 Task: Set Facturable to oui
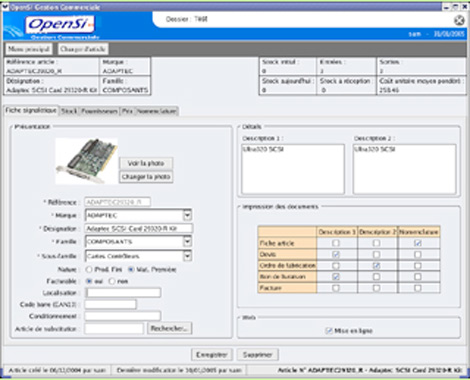tap(89, 281)
